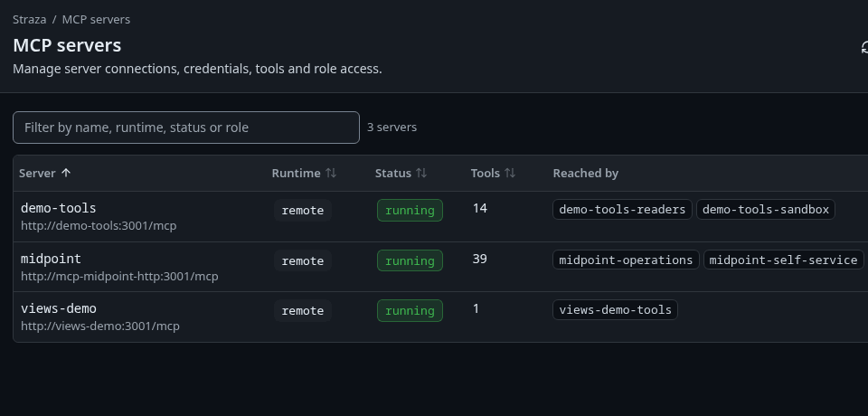Screen dimensions: 868x416
Task: Click URL http://mcp-midpoint-http:3001/mcp
Action: point(119,276)
